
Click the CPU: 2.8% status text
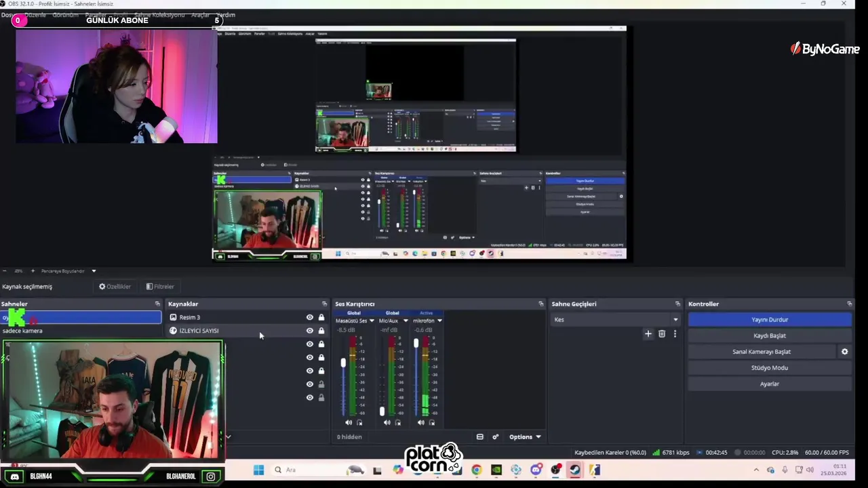point(785,453)
